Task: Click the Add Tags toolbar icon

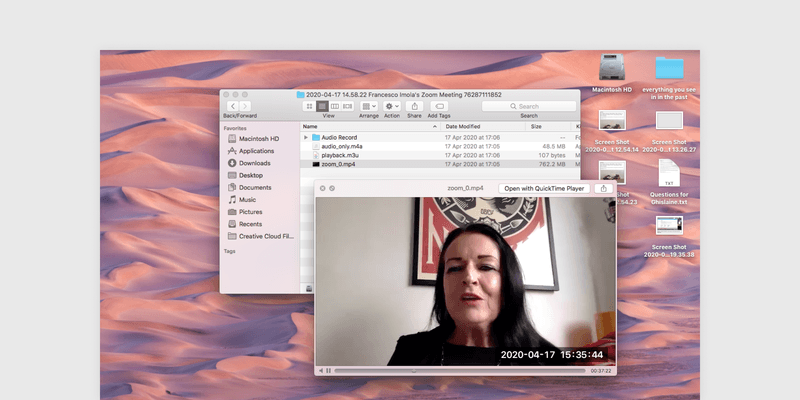Action: [439, 105]
